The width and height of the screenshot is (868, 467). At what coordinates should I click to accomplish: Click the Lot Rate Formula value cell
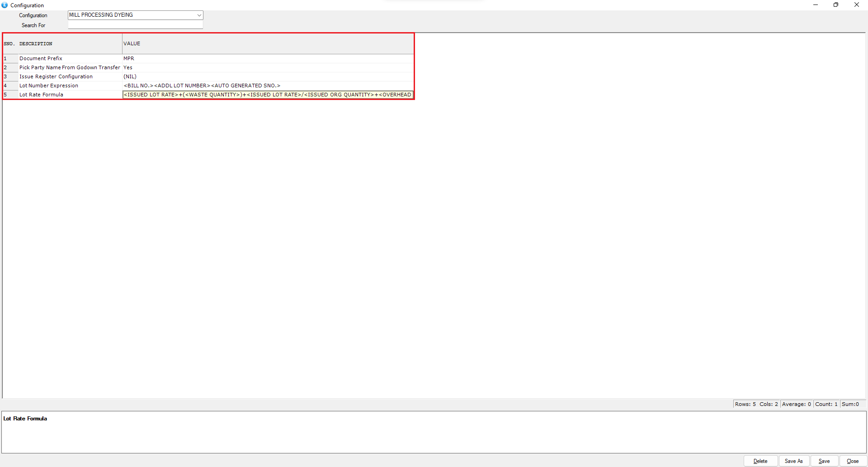[x=267, y=95]
